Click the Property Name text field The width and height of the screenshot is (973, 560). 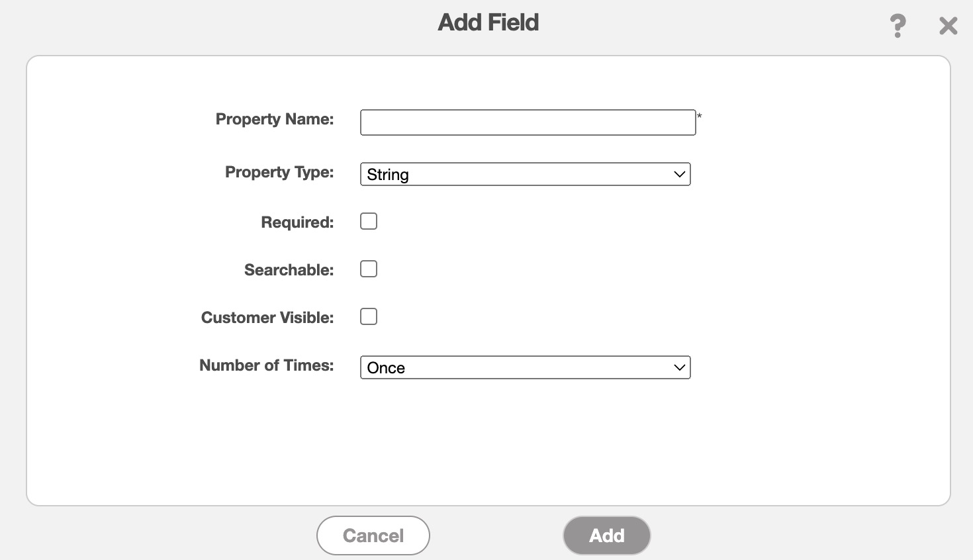[x=528, y=122]
